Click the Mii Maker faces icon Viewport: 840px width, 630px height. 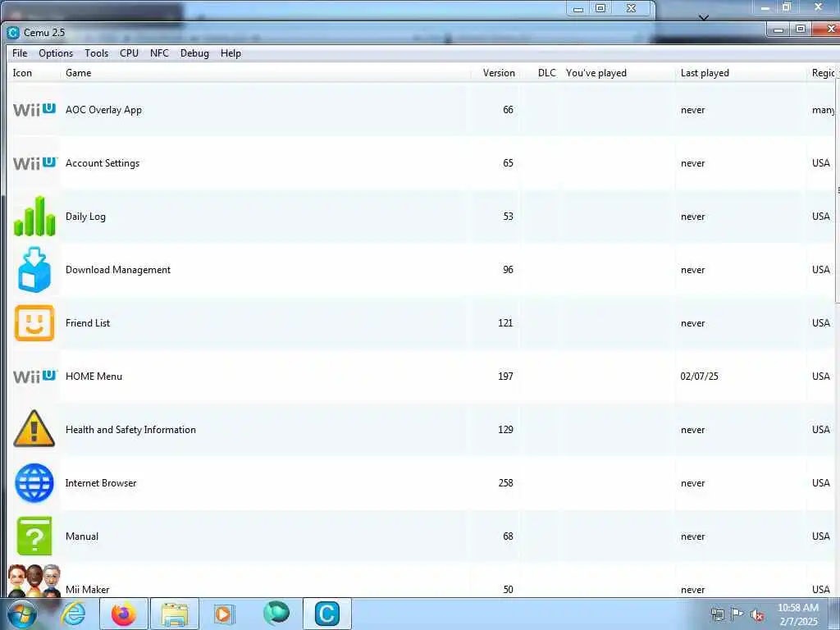[x=34, y=582]
